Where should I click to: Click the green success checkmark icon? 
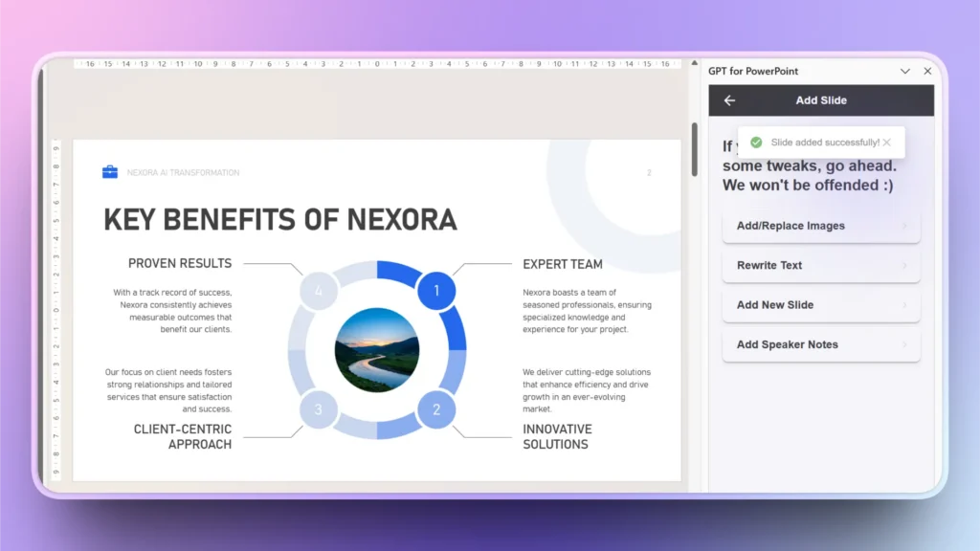(x=756, y=143)
